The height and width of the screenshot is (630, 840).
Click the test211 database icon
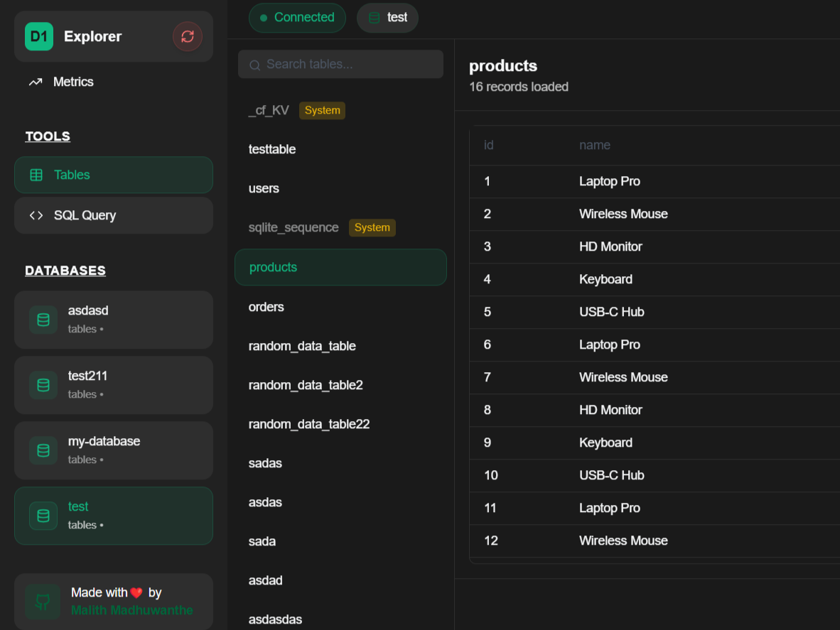point(43,385)
